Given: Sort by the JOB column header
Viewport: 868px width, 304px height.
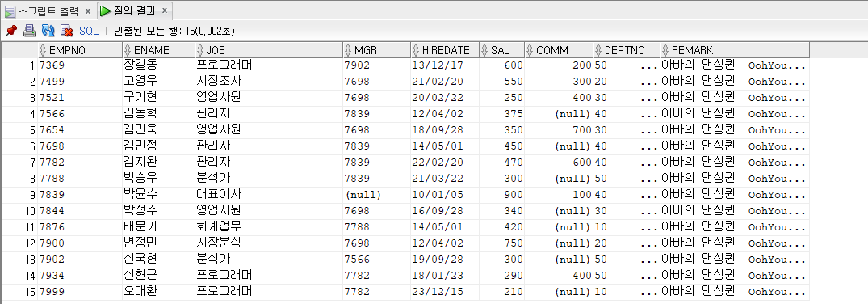Looking at the screenshot, I should pos(269,50).
